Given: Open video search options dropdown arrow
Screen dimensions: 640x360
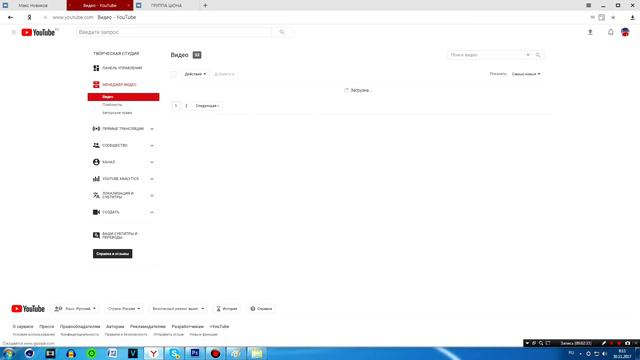Looking at the screenshot, I should (528, 55).
